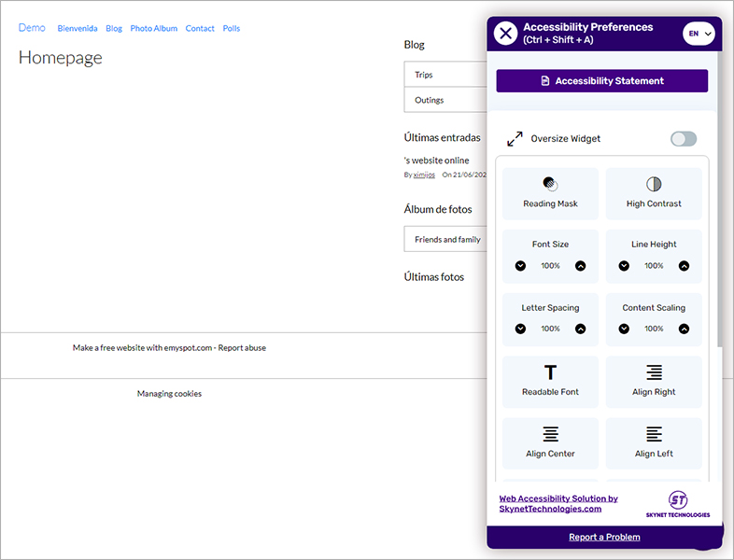Image resolution: width=734 pixels, height=560 pixels.
Task: Increase Letter Spacing with up arrow
Action: pos(581,329)
